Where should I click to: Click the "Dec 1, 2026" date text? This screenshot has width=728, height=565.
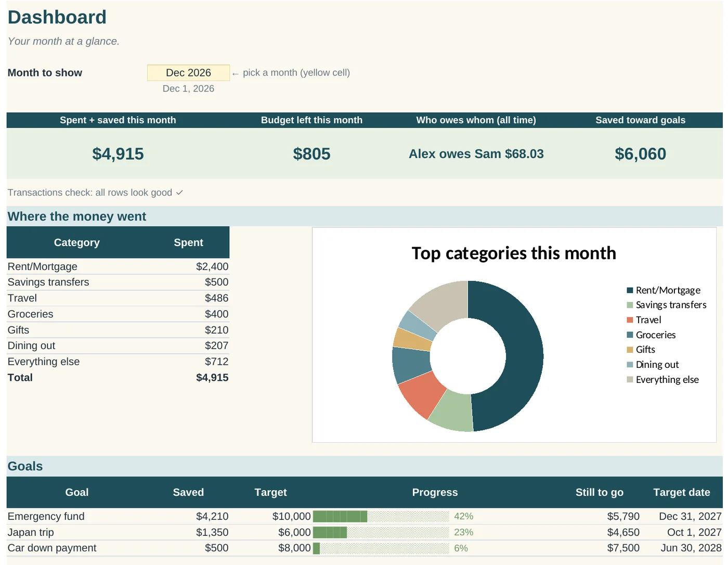(x=188, y=88)
